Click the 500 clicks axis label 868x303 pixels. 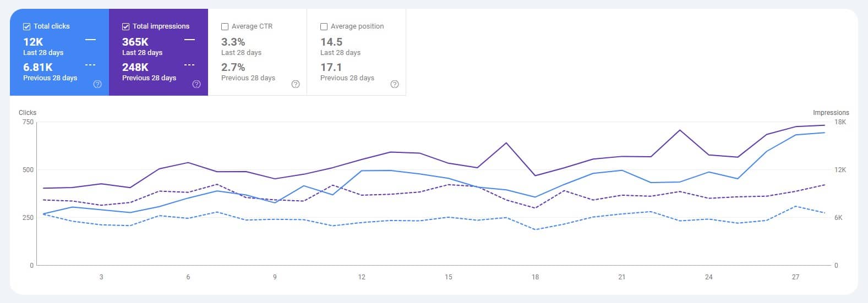[28, 170]
